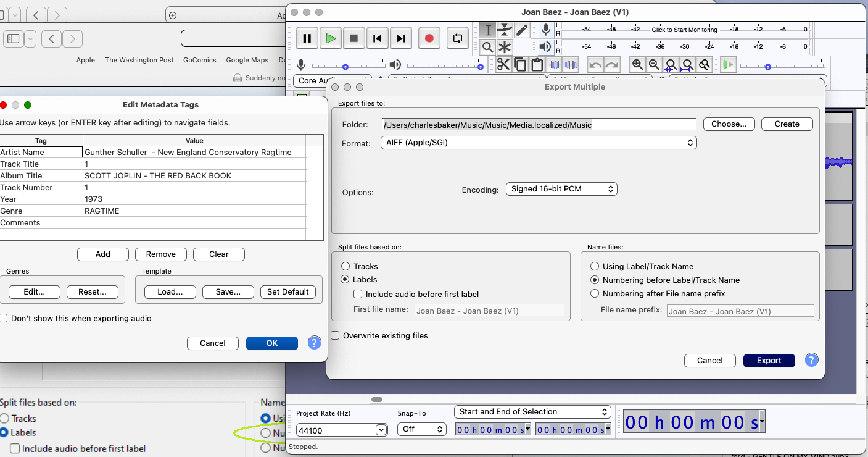The image size is (868, 457).
Task: Check Overwrite existing files
Action: coord(335,335)
